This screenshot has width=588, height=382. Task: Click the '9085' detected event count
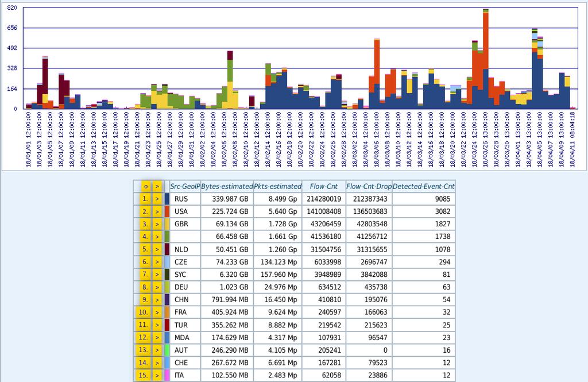coord(424,199)
